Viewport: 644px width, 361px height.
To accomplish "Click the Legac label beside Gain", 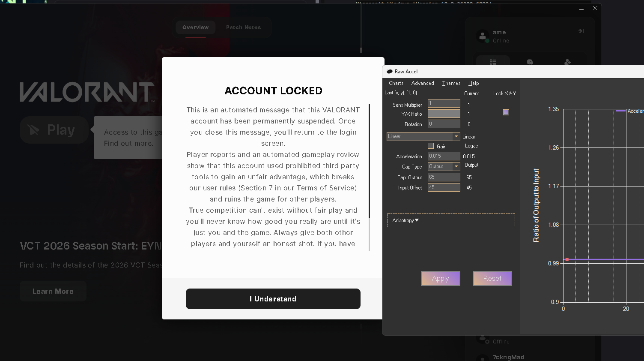I will pyautogui.click(x=471, y=146).
